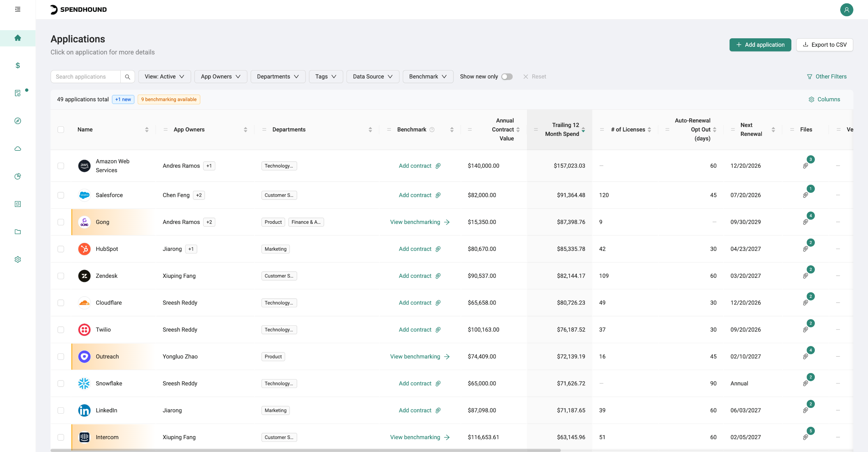Viewport: 868px width, 452px height.
Task: Open the home sidebar icon
Action: [x=18, y=38]
